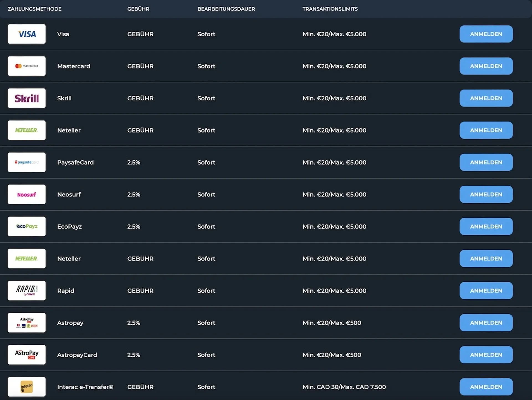Click 'Min. €20/Max. €5.000' in Visa row

coord(334,34)
